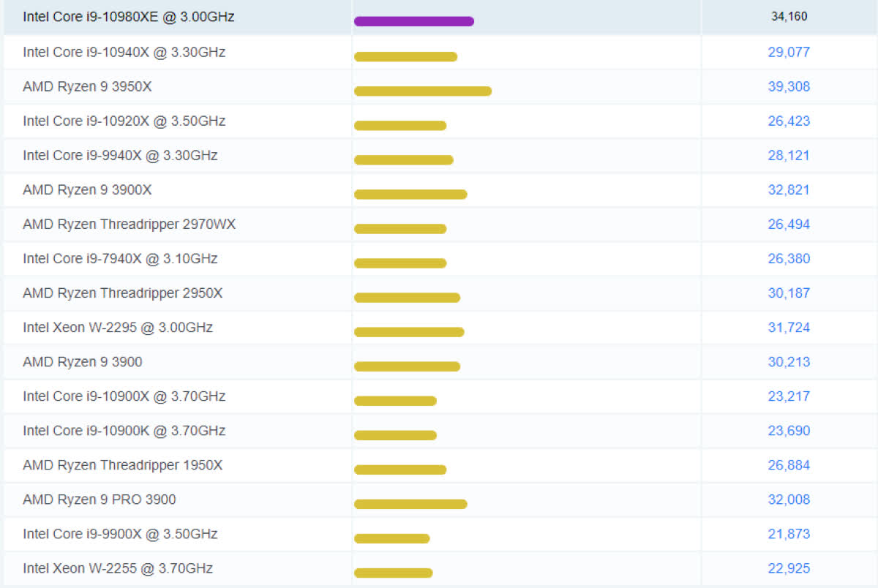The image size is (878, 588).
Task: Select Intel Core i9-10900K processor name
Action: click(124, 431)
